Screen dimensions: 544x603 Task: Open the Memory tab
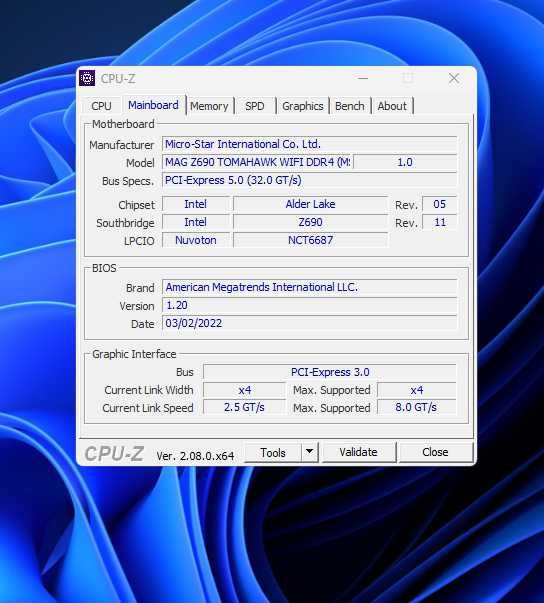click(x=209, y=106)
